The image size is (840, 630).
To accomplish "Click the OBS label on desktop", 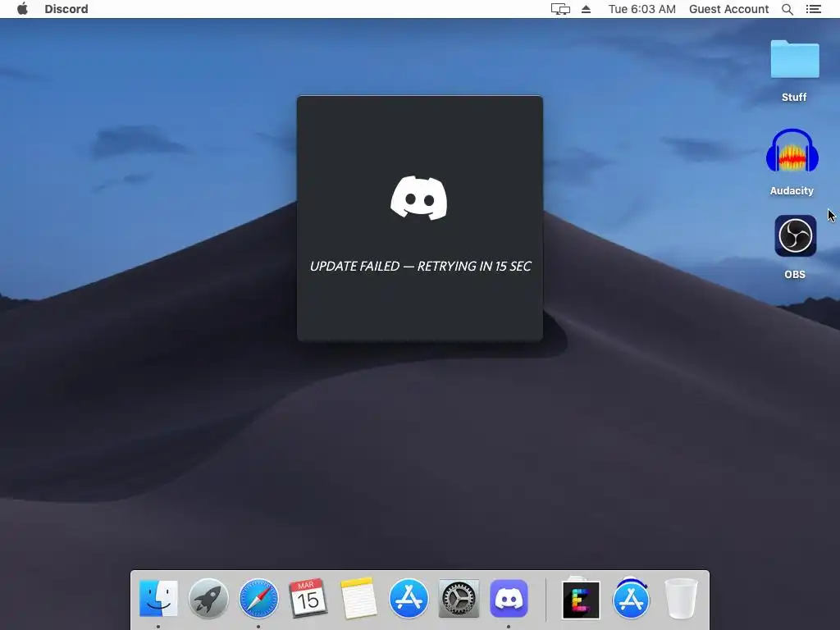I will point(795,274).
